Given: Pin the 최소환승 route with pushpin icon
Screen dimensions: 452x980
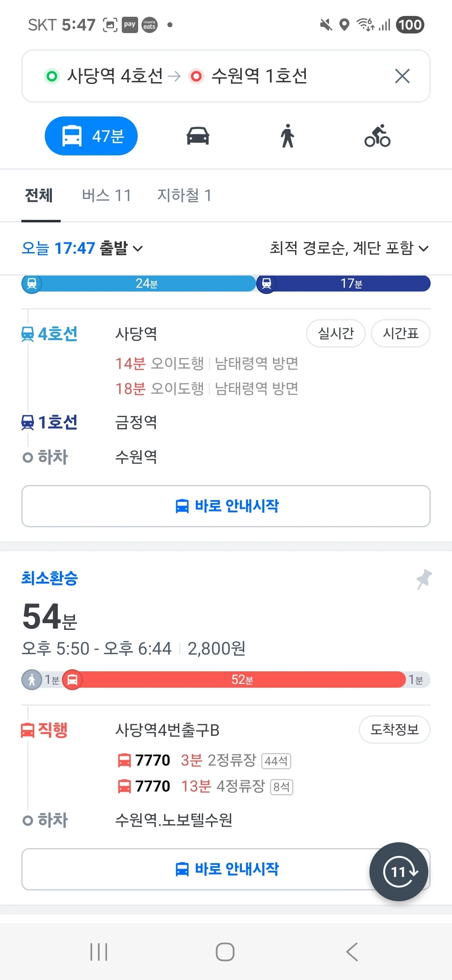Looking at the screenshot, I should pos(424,579).
